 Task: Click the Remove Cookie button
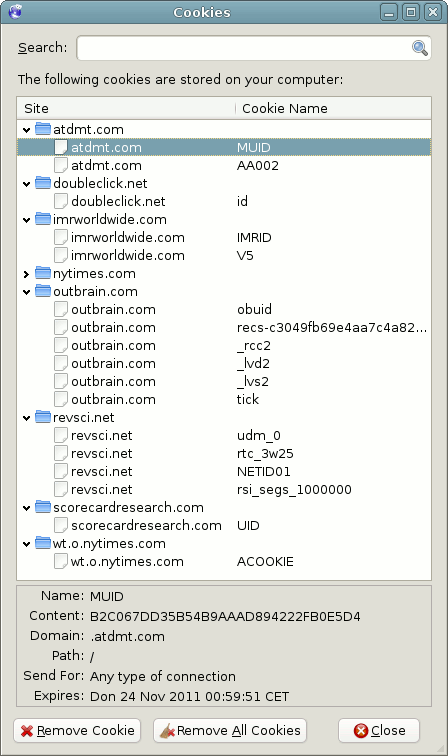[x=77, y=730]
